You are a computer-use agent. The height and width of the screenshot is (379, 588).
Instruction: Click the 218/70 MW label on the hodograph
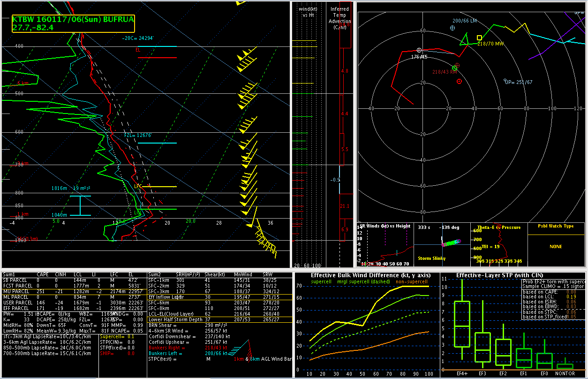click(490, 44)
